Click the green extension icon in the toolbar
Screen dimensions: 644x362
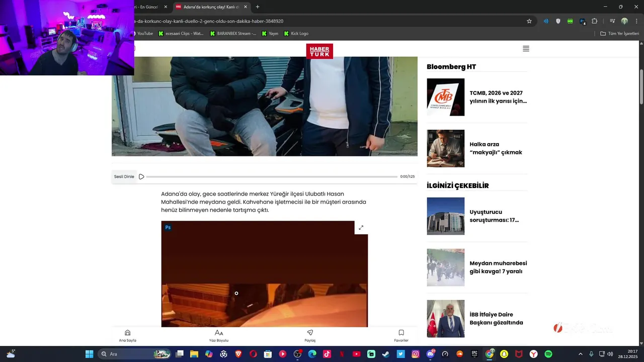(x=570, y=21)
